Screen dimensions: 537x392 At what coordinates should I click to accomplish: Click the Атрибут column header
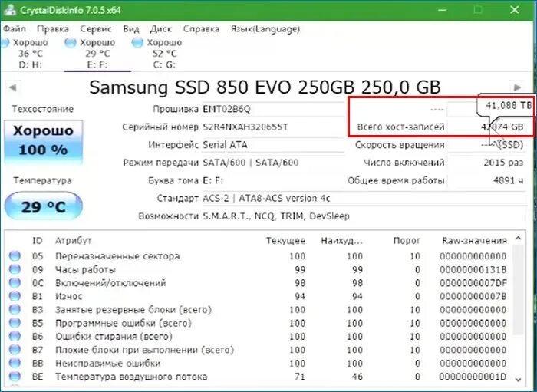(74, 241)
